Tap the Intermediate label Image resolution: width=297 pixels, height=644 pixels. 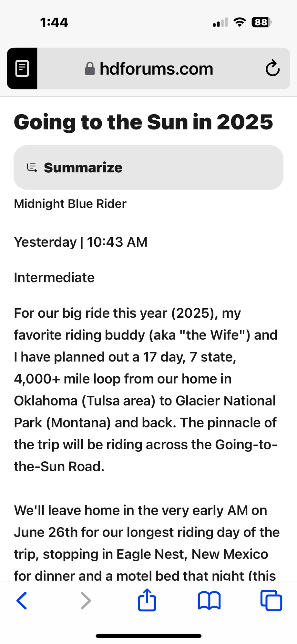point(54,278)
